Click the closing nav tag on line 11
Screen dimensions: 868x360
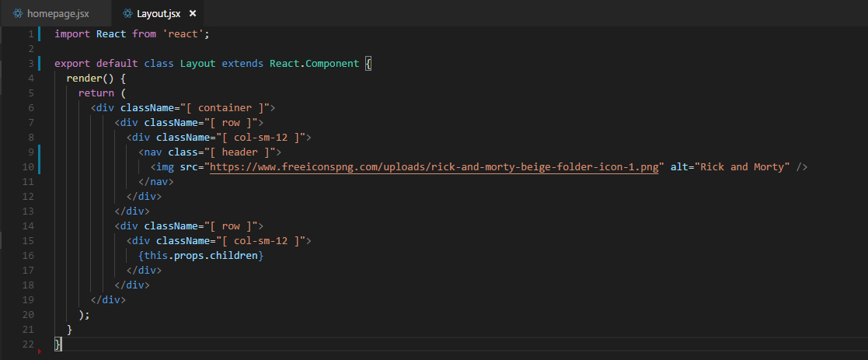[156, 181]
